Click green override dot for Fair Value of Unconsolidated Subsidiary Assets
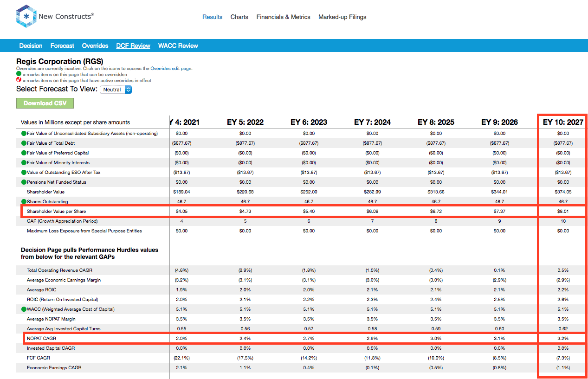The height and width of the screenshot is (379, 588). tap(24, 134)
